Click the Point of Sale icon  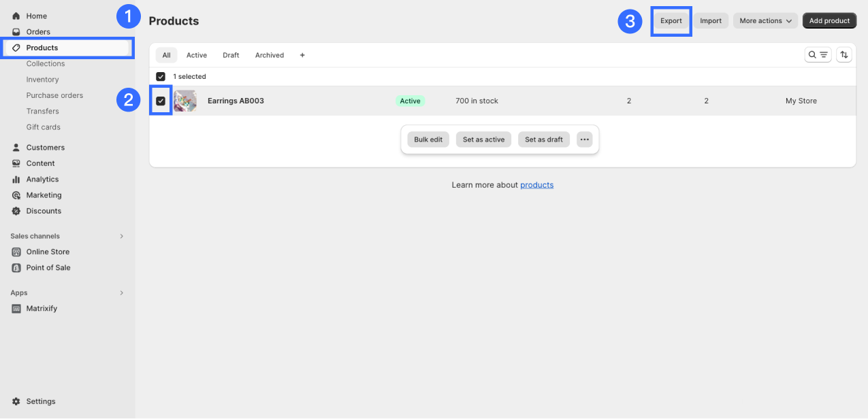click(x=16, y=268)
